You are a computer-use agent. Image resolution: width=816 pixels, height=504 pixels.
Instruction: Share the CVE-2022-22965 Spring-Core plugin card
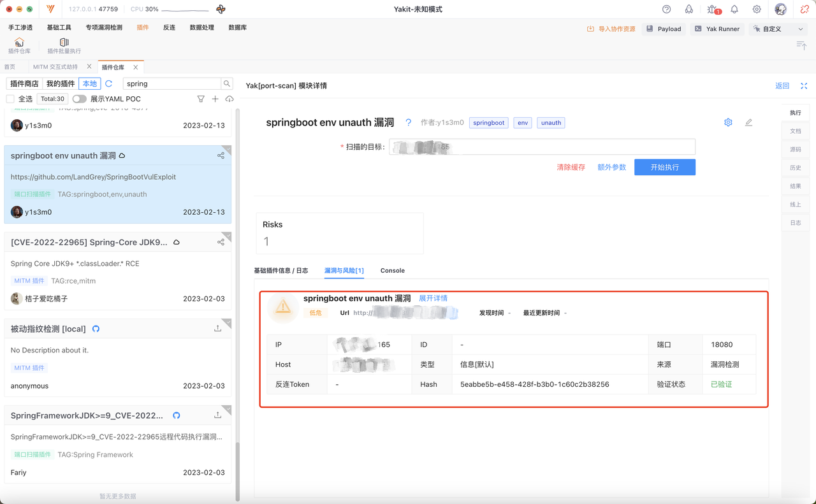[221, 242]
